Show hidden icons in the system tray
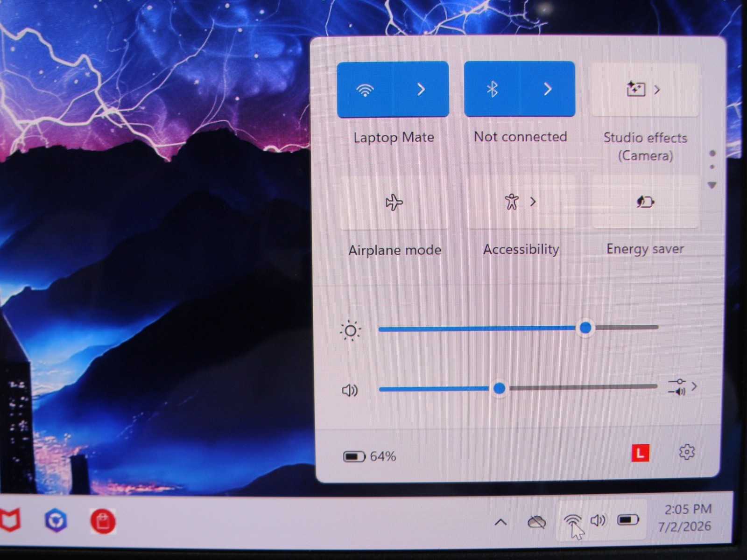The image size is (747, 560). click(500, 522)
